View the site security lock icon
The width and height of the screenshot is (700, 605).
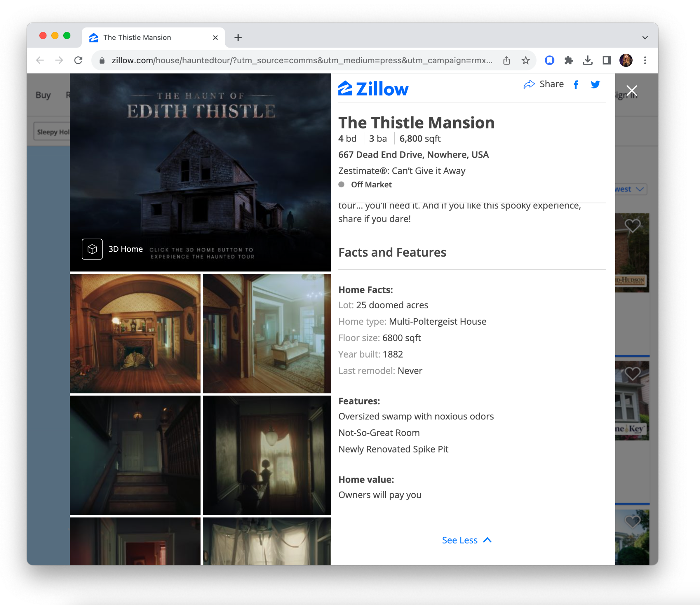(x=102, y=60)
